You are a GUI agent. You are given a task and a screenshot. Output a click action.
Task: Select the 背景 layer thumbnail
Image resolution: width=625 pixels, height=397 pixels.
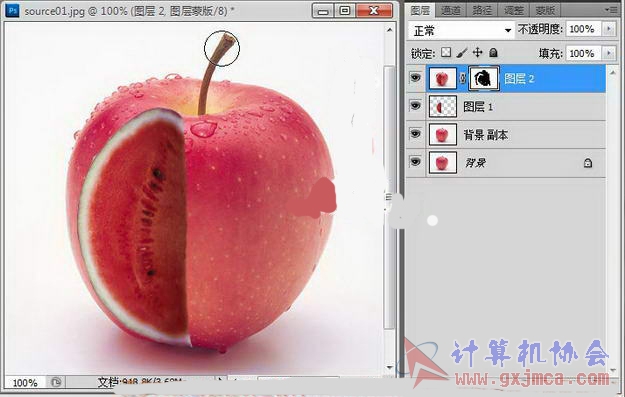[x=442, y=163]
